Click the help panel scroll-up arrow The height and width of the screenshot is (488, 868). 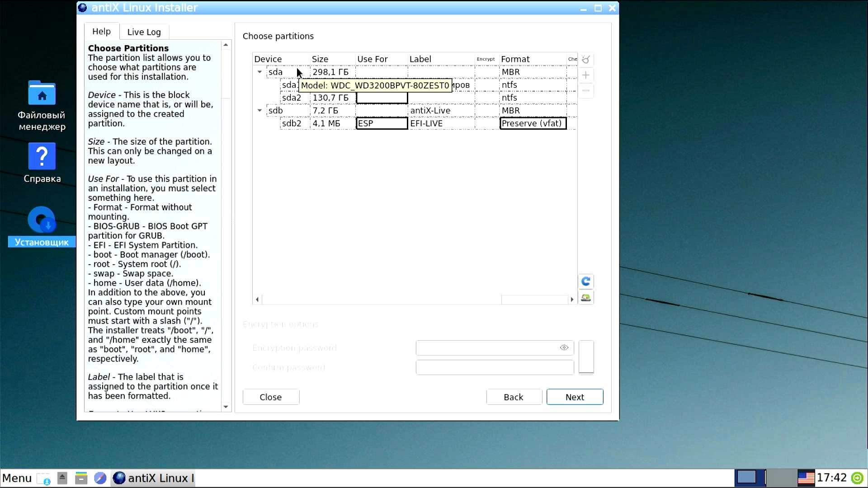tap(226, 45)
